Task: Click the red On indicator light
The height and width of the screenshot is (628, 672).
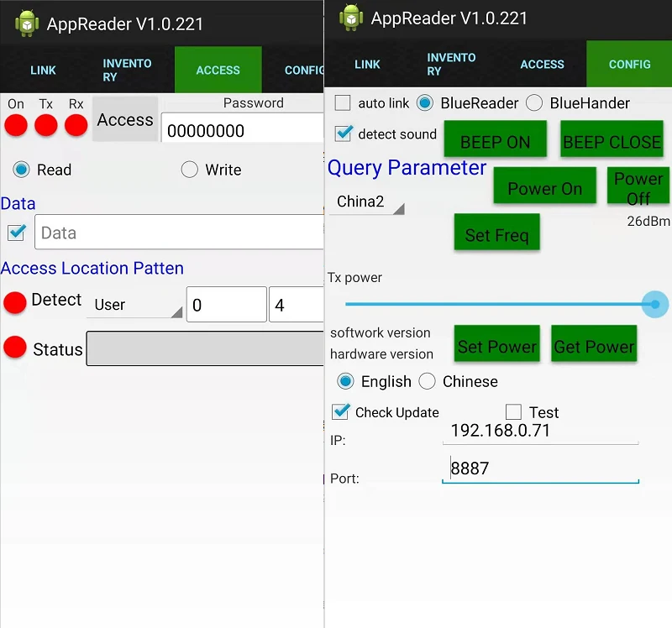Action: point(16,125)
